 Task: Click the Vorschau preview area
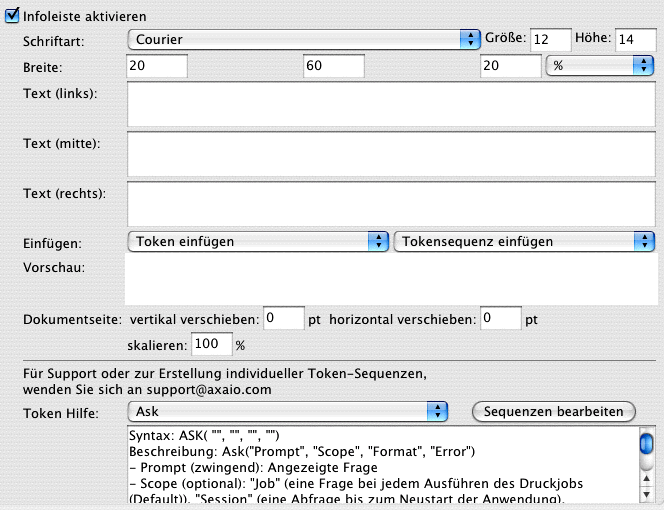click(x=391, y=279)
